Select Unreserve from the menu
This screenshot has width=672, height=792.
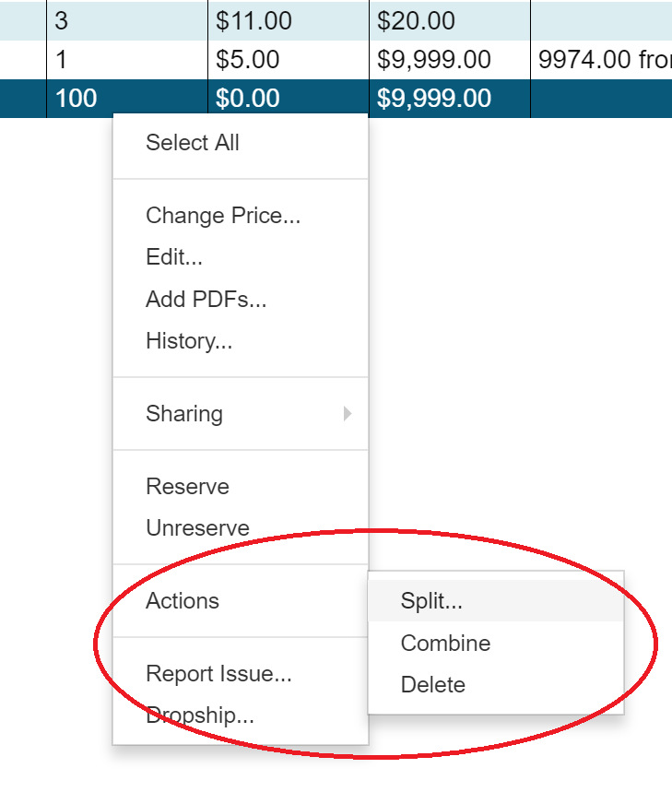[x=197, y=527]
